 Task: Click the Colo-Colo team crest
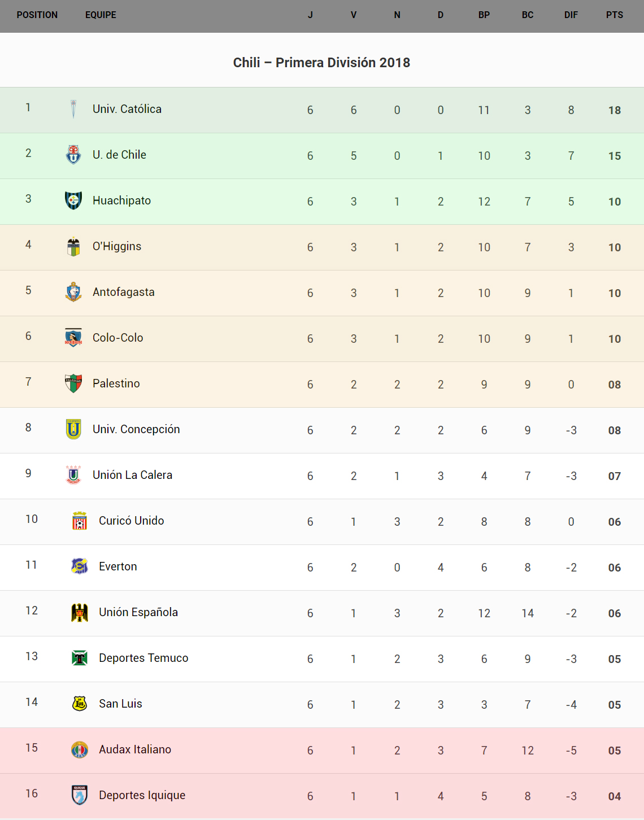pyautogui.click(x=73, y=338)
